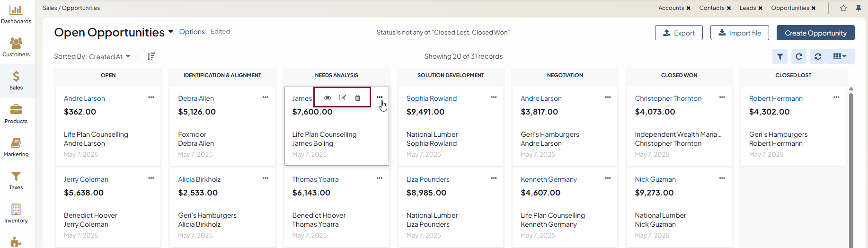
Task: Open Dashboards from the sidebar
Action: [x=16, y=14]
